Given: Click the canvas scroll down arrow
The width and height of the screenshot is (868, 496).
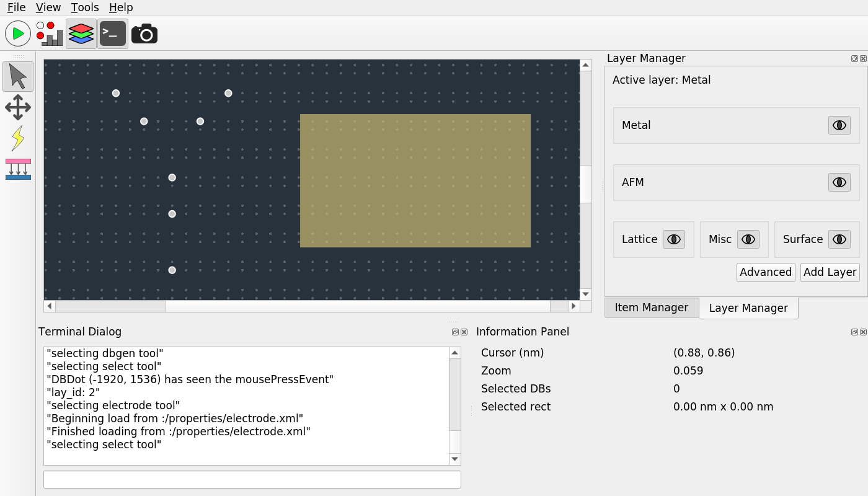Looking at the screenshot, I should click(586, 294).
